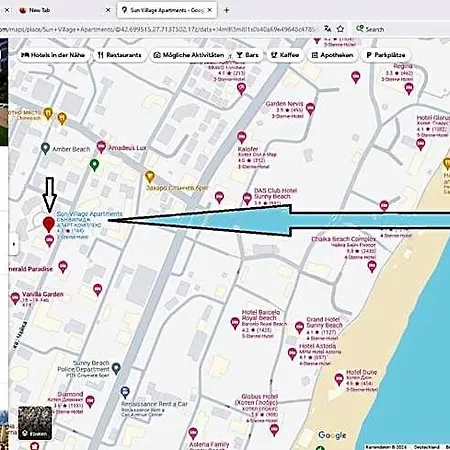Close the Sun Village Apartments tab
The image size is (450, 450).
(x=210, y=10)
